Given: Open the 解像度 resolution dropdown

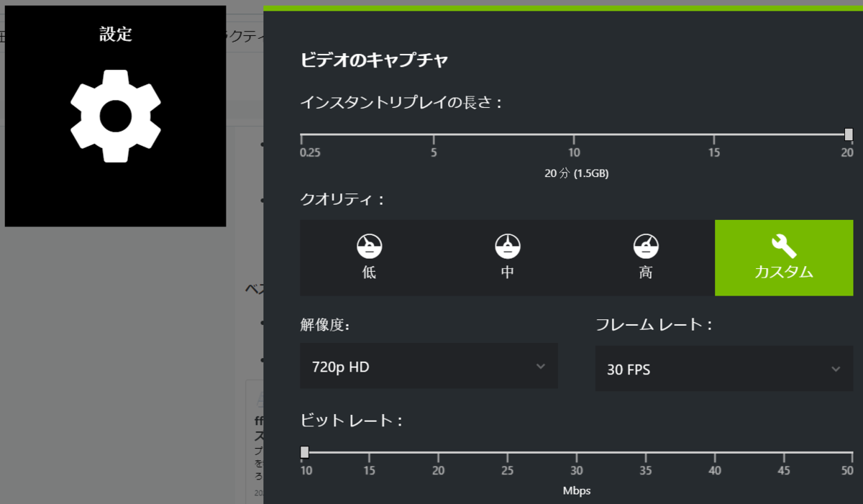Looking at the screenshot, I should pyautogui.click(x=429, y=366).
